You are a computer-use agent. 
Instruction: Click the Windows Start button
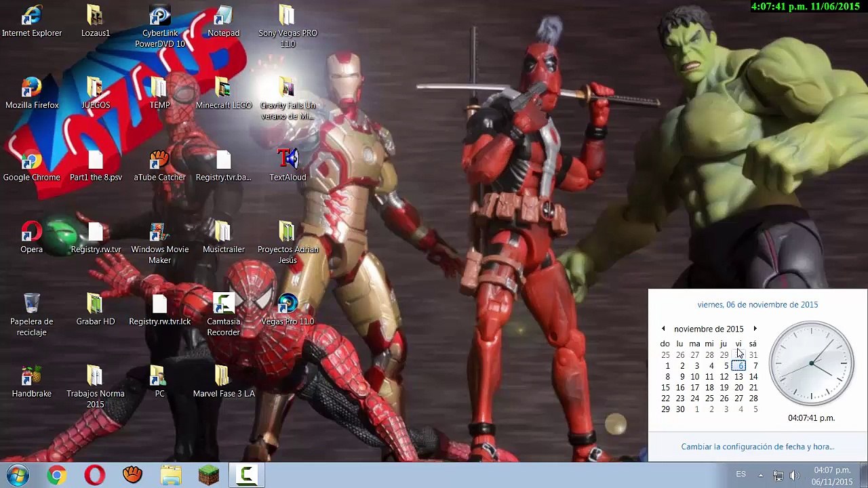click(x=18, y=475)
